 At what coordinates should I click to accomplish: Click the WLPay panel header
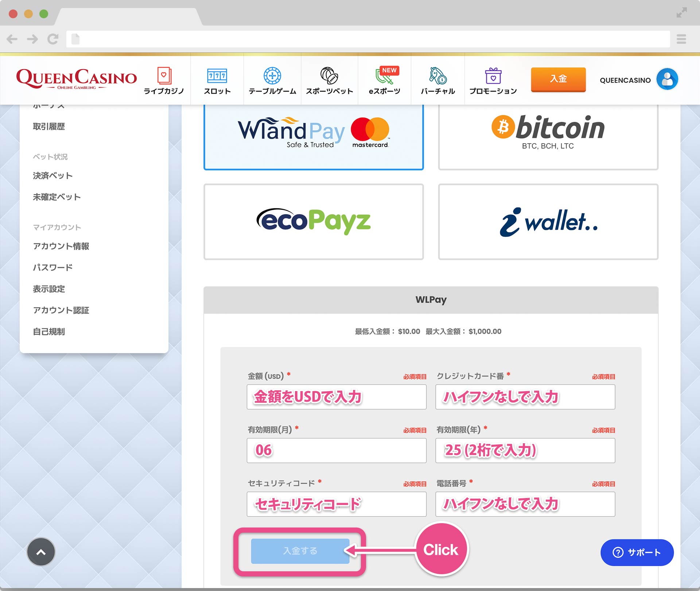431,300
